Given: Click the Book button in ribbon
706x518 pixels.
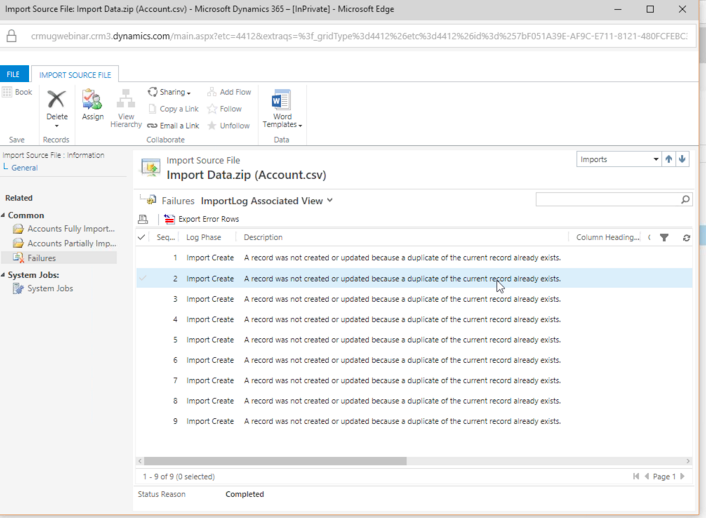Looking at the screenshot, I should (17, 92).
